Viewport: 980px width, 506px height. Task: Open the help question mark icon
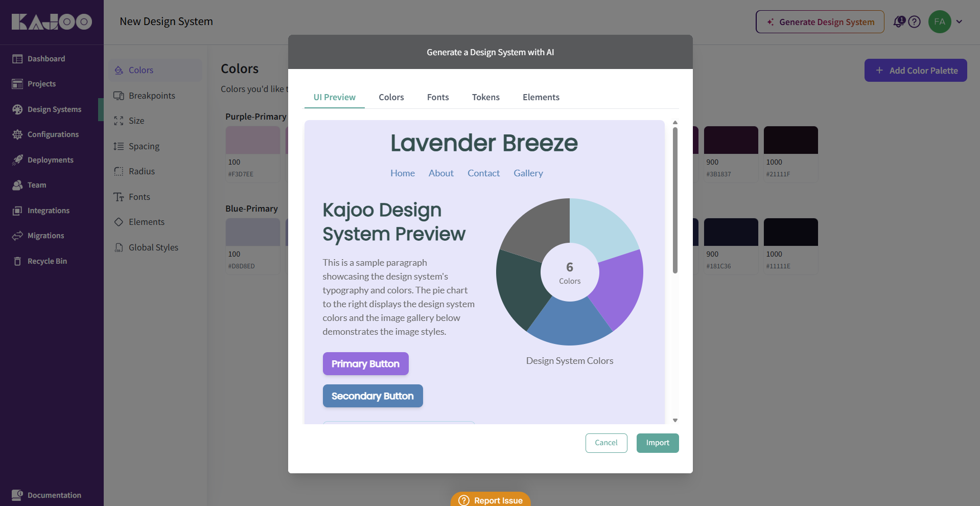pos(915,22)
